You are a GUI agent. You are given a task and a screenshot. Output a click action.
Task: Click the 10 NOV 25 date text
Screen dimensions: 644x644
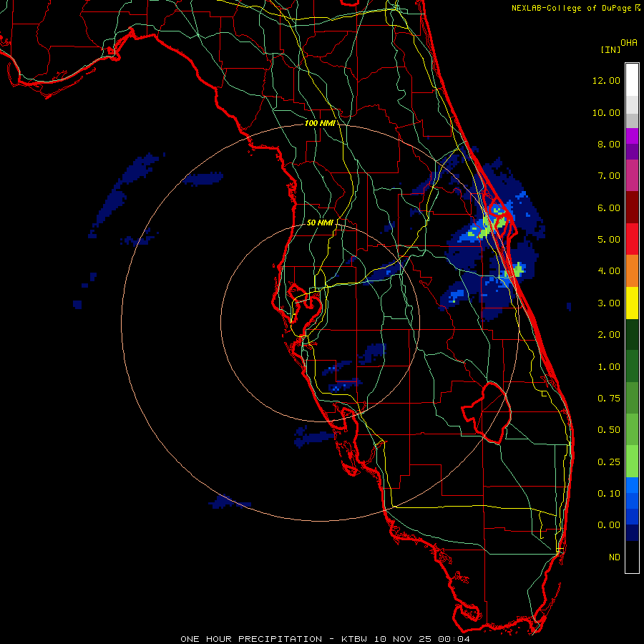point(404,639)
